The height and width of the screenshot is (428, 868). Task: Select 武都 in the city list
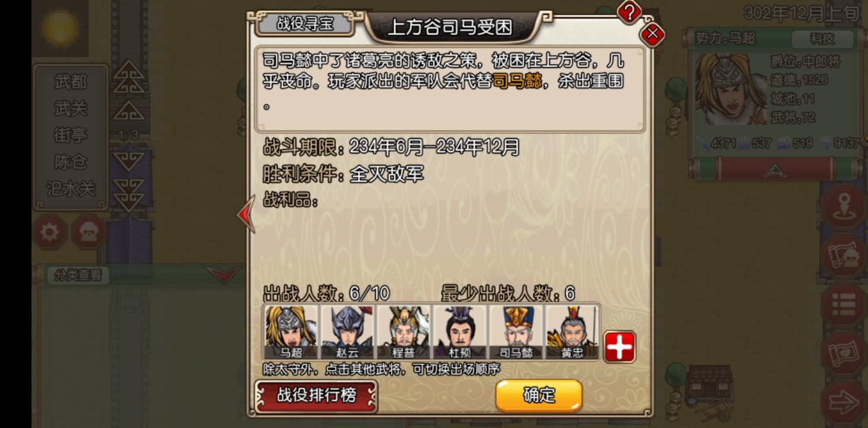71,82
